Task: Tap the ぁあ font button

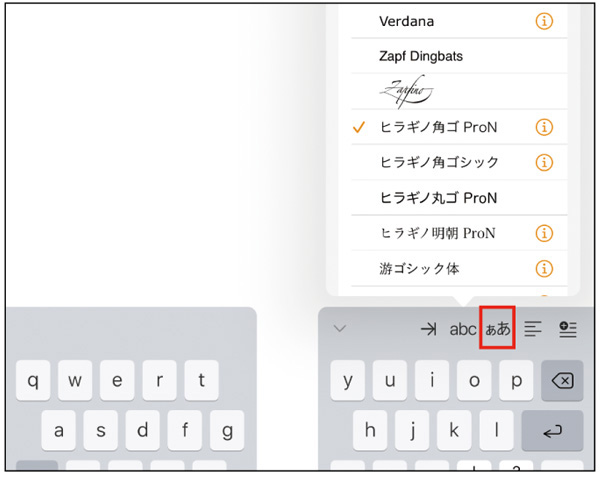Action: [497, 329]
